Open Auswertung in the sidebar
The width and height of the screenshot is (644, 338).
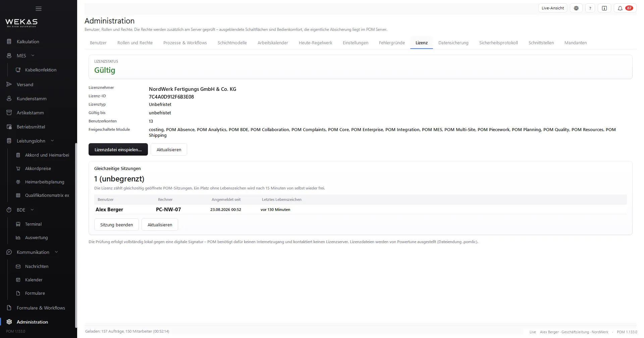[x=36, y=237]
